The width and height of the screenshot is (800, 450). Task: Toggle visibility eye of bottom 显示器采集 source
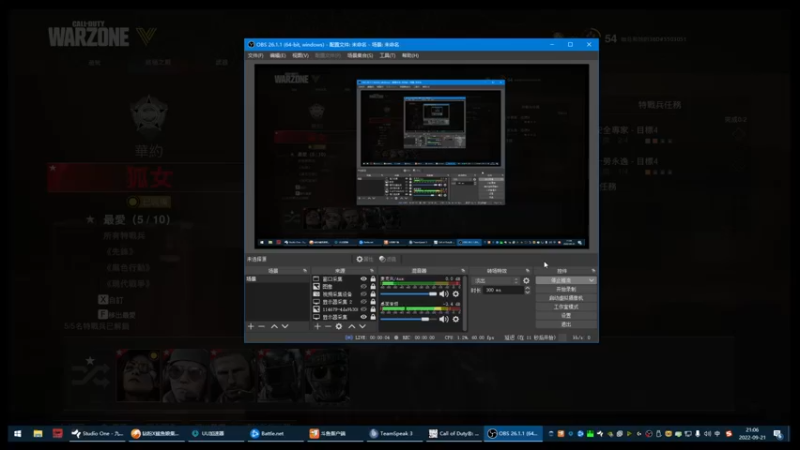coord(364,317)
